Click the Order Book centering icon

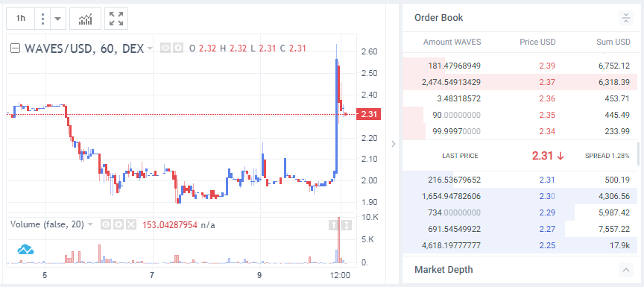[625, 18]
